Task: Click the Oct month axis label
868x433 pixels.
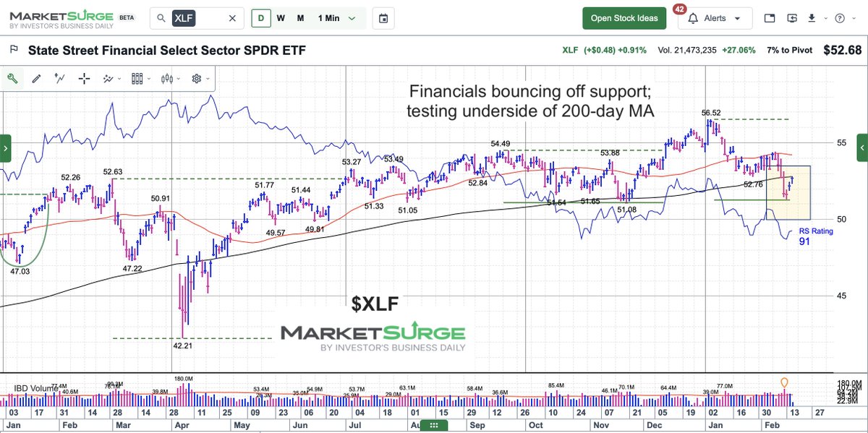Action: pos(536,425)
